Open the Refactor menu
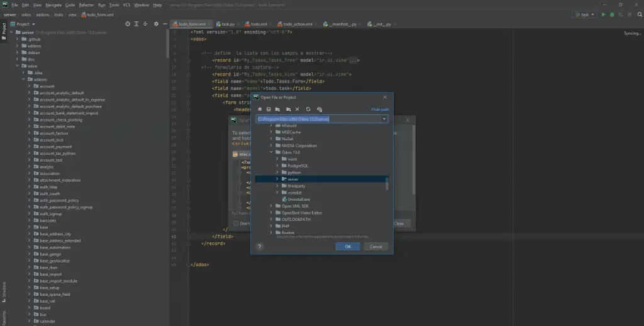Image resolution: width=644 pixels, height=326 pixels. coord(86,4)
